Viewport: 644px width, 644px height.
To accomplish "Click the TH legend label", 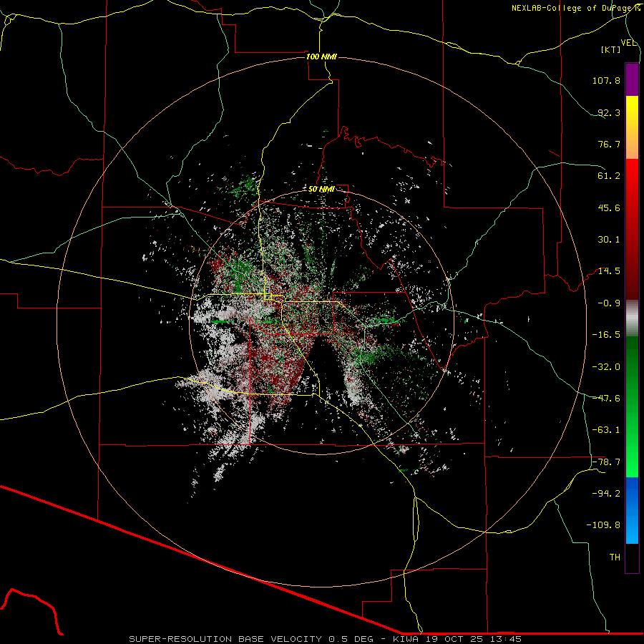I will [x=615, y=557].
